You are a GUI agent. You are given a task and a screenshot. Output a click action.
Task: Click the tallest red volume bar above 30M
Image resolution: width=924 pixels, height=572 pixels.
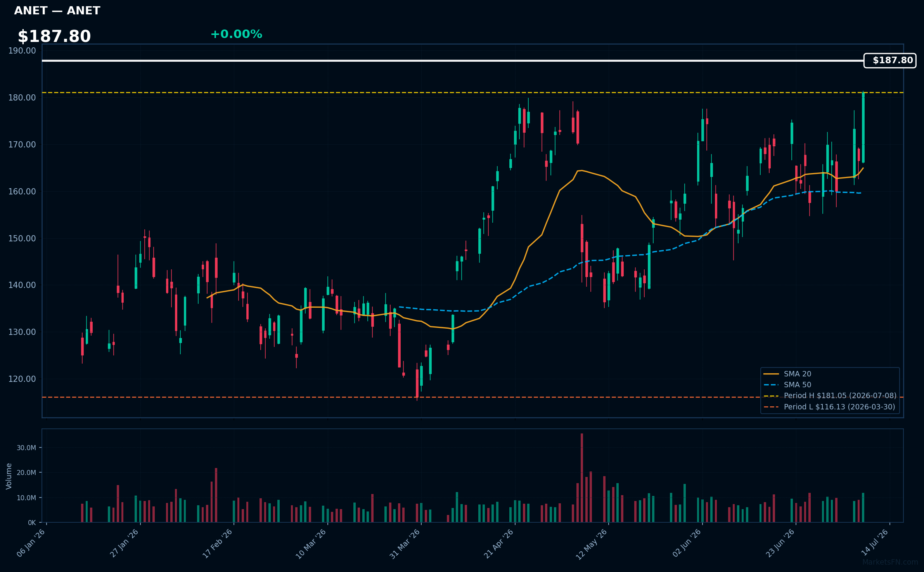(582, 478)
